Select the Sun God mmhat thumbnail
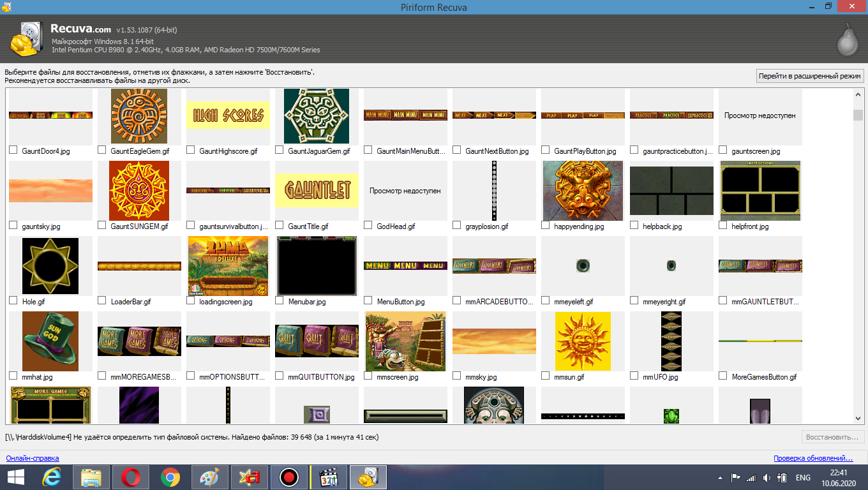 [50, 341]
